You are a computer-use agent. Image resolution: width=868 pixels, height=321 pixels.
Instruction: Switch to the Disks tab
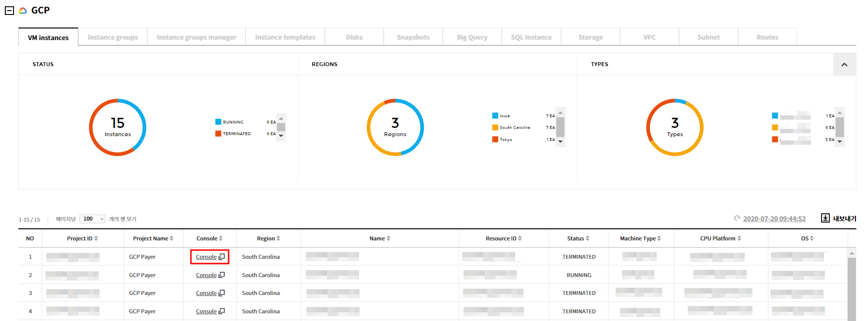coord(354,37)
